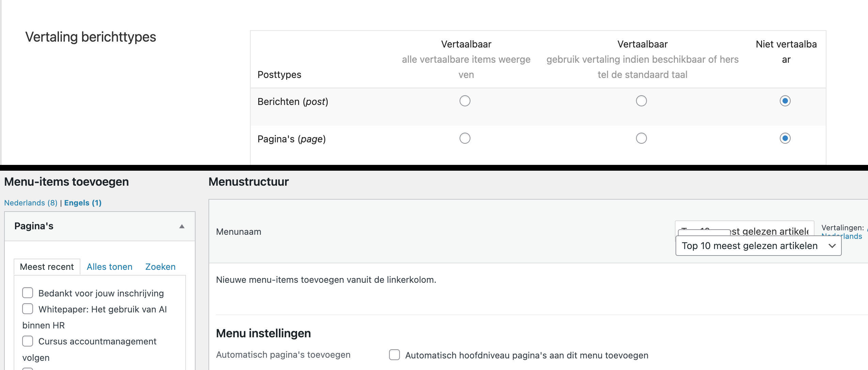Check Cursus accountmanagement volgen page

pos(28,341)
